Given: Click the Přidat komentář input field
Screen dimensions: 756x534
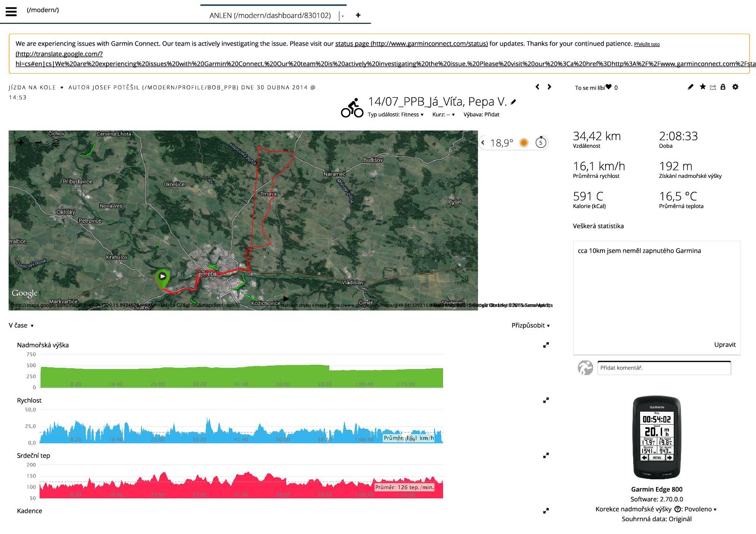Looking at the screenshot, I should pos(664,368).
